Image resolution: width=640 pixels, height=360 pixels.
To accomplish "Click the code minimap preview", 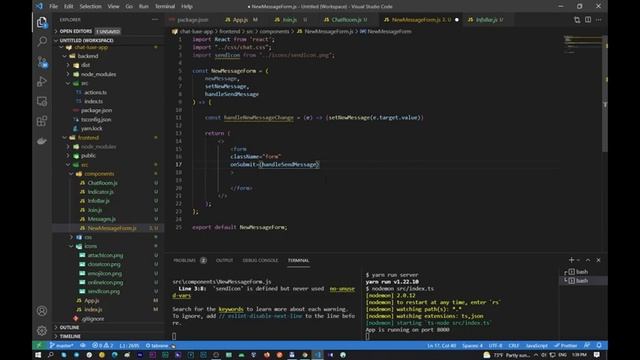I will [x=582, y=45].
